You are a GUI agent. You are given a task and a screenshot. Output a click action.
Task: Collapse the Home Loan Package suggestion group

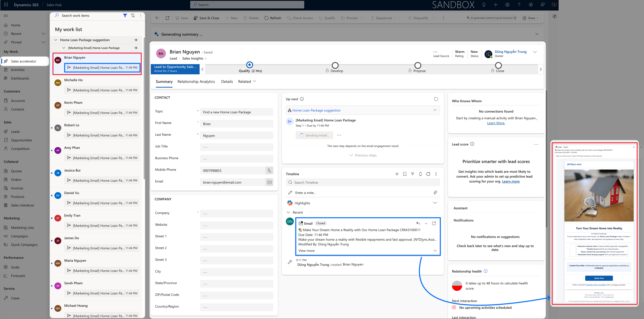click(x=56, y=40)
